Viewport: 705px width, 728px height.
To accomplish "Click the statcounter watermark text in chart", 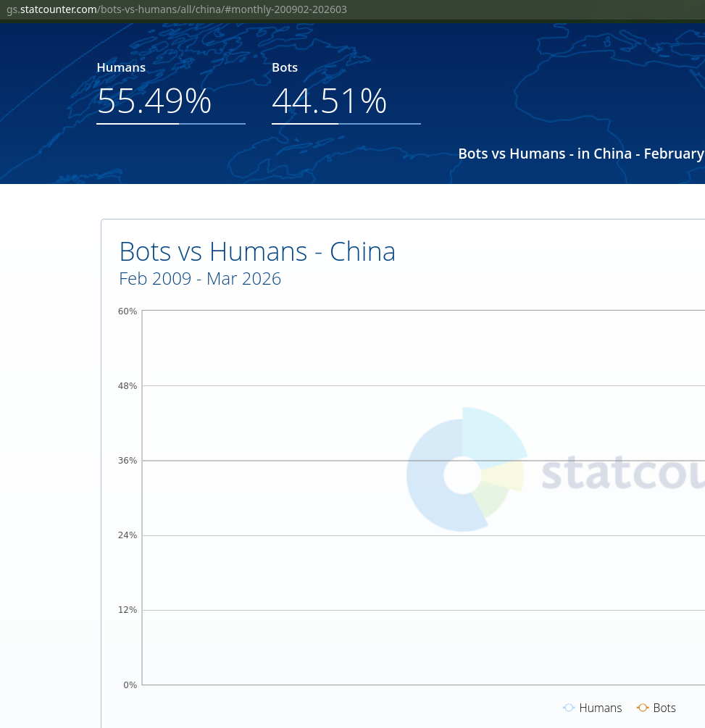I will click(622, 473).
